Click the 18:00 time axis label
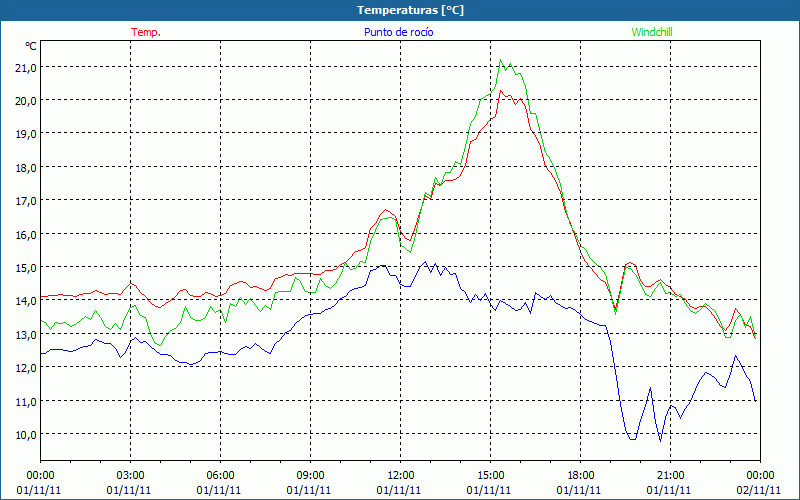Viewport: 800px width, 500px height. click(x=581, y=476)
